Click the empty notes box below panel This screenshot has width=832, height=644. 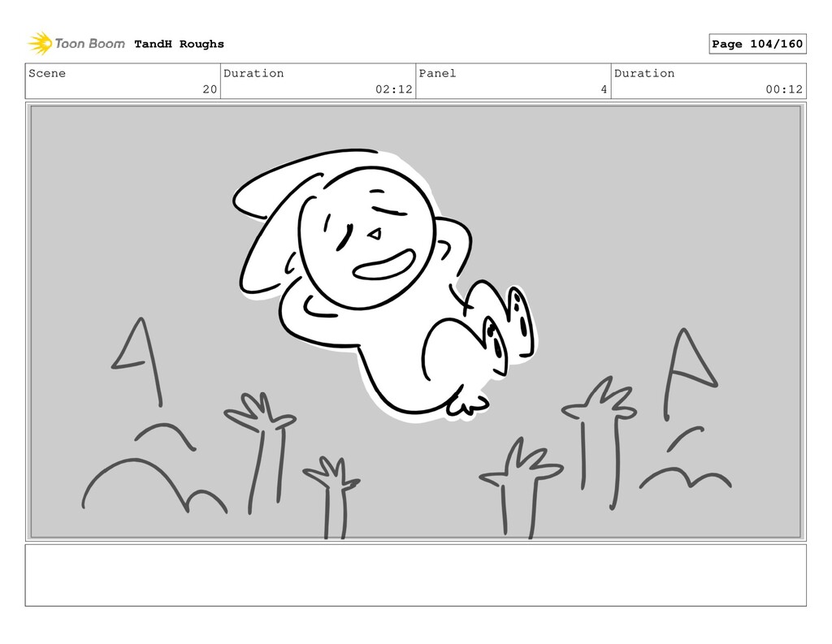[x=415, y=575]
